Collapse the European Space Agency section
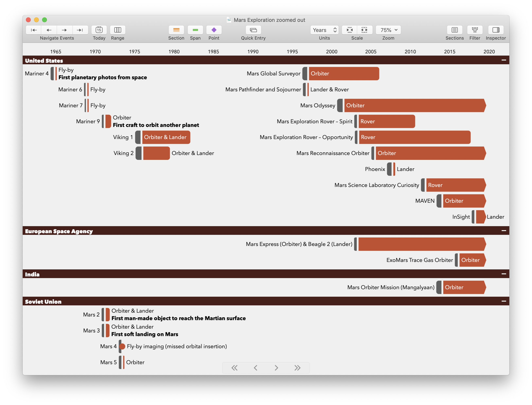The image size is (532, 405). tap(503, 231)
